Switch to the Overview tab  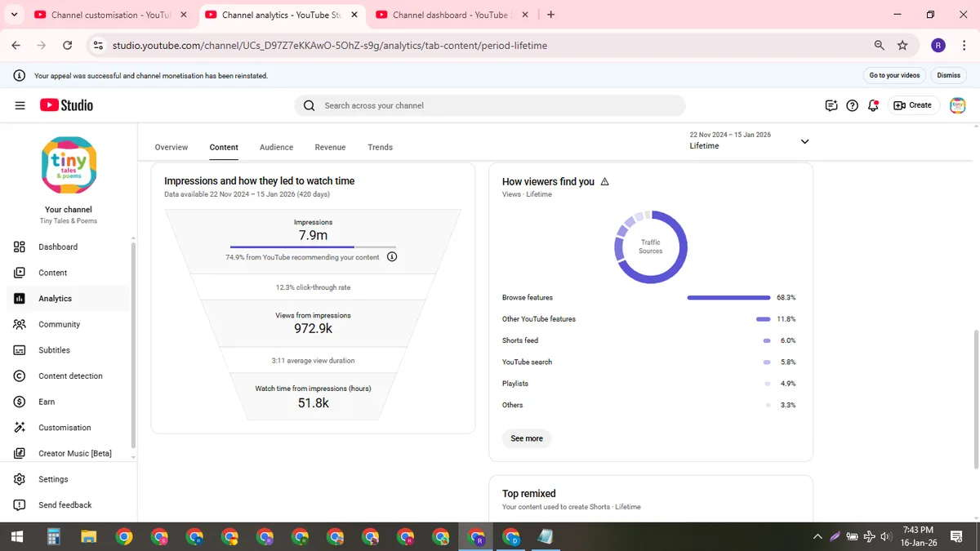click(171, 147)
